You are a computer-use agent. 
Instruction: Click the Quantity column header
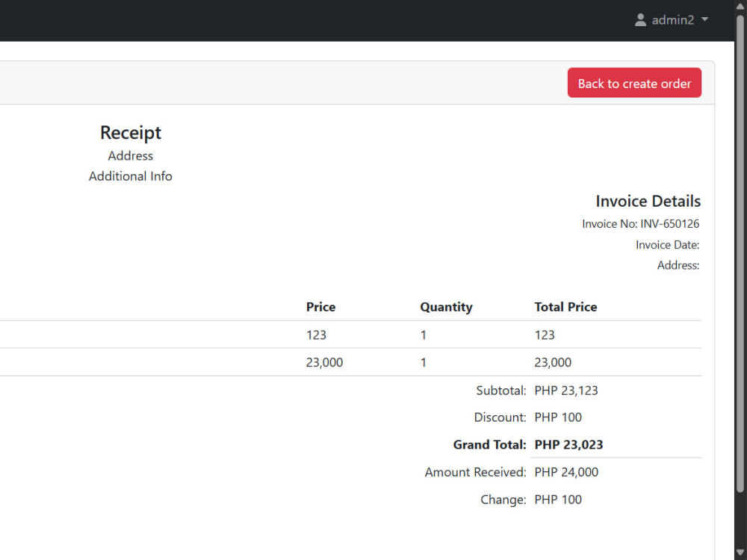click(x=447, y=307)
